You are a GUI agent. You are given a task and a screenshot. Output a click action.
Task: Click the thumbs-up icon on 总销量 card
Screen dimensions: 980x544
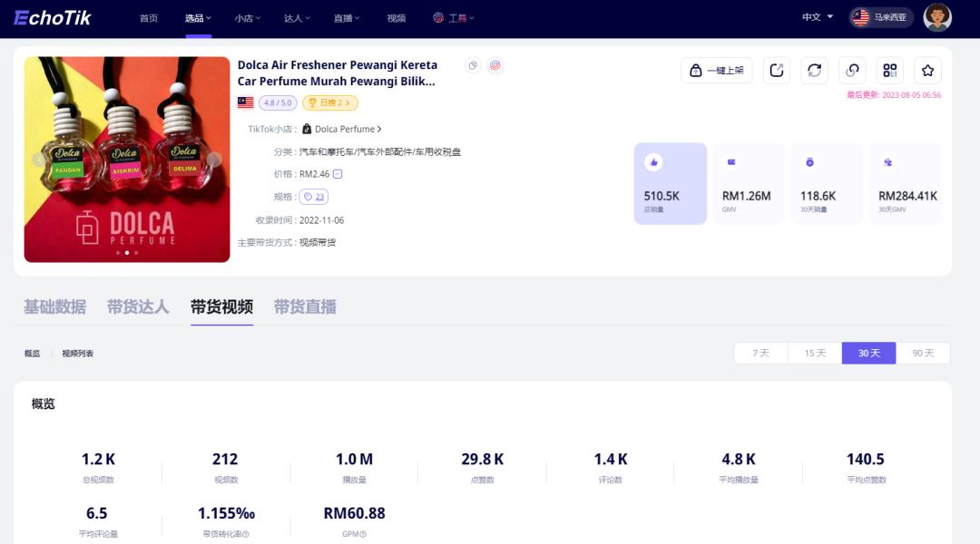(653, 162)
